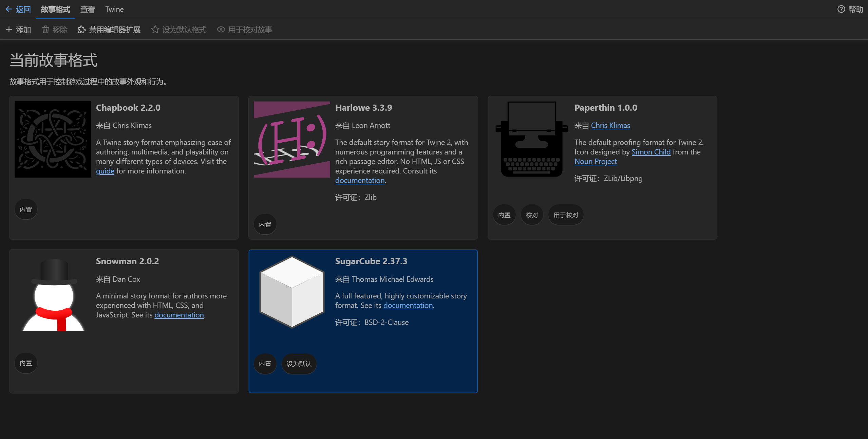The height and width of the screenshot is (439, 868).
Task: Click the 用于校对故事 eye icon
Action: tap(221, 30)
